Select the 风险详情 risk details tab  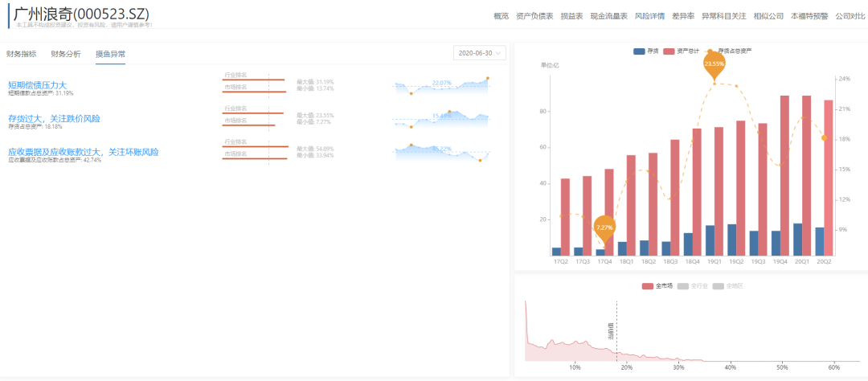pyautogui.click(x=650, y=16)
